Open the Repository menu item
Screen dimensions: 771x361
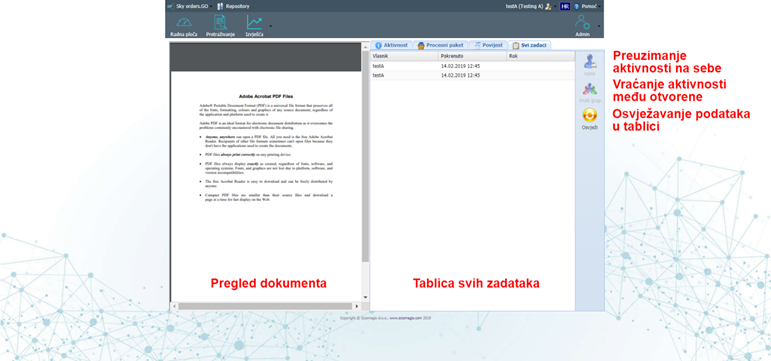[234, 6]
